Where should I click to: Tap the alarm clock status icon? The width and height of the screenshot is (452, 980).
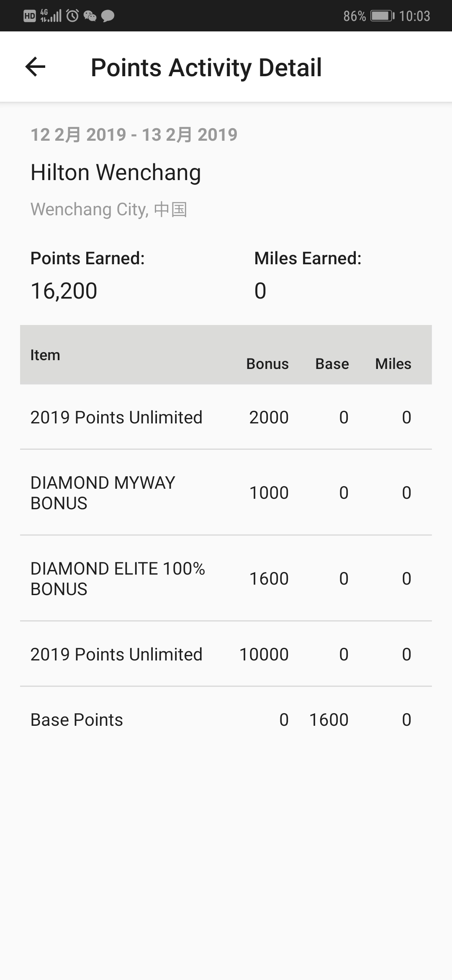pyautogui.click(x=72, y=16)
